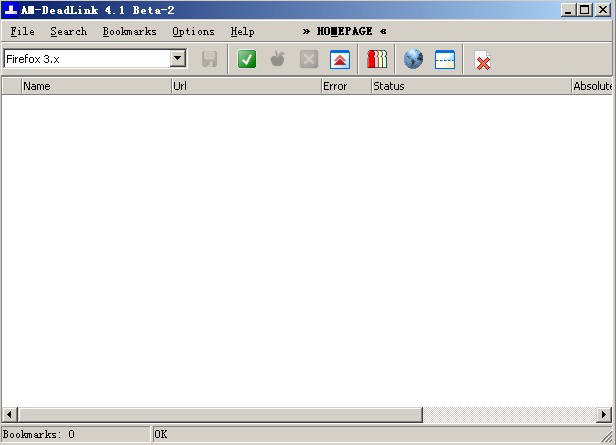Click the grayed-out save floppy disk icon
The width and height of the screenshot is (616, 445).
pos(209,60)
